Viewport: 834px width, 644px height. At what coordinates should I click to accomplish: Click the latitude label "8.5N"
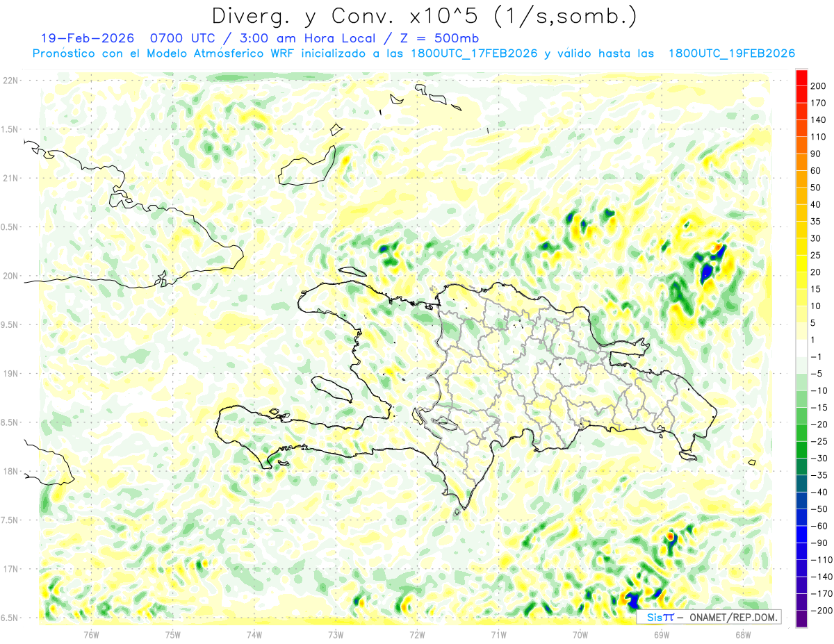point(9,422)
